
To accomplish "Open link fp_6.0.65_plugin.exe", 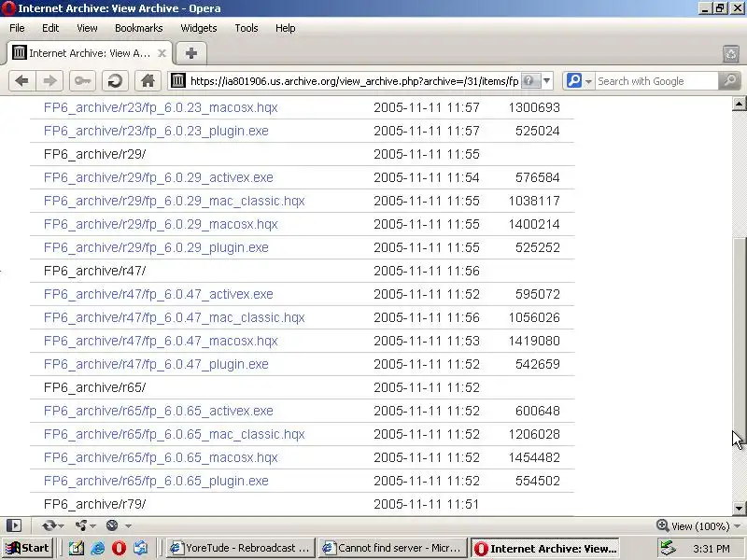I will (x=156, y=481).
